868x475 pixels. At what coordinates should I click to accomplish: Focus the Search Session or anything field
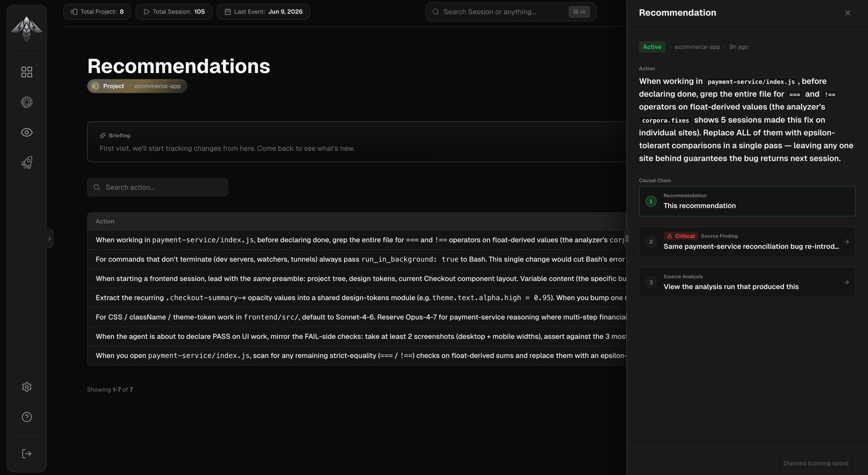(511, 12)
